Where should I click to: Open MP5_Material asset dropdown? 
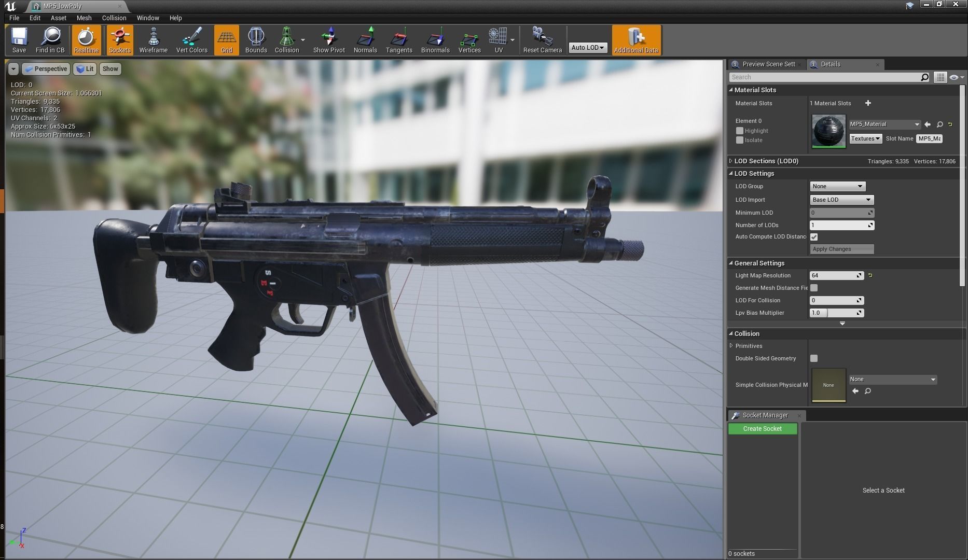point(884,124)
